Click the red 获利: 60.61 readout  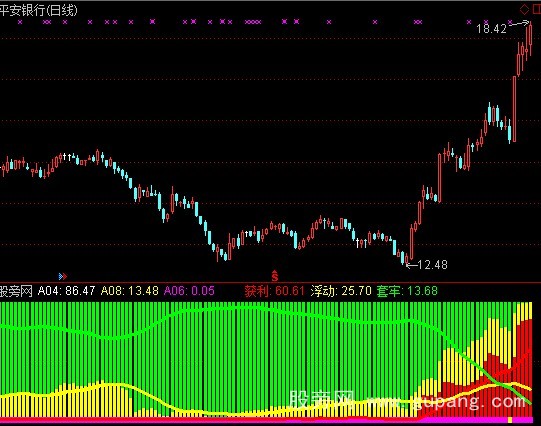(x=275, y=291)
